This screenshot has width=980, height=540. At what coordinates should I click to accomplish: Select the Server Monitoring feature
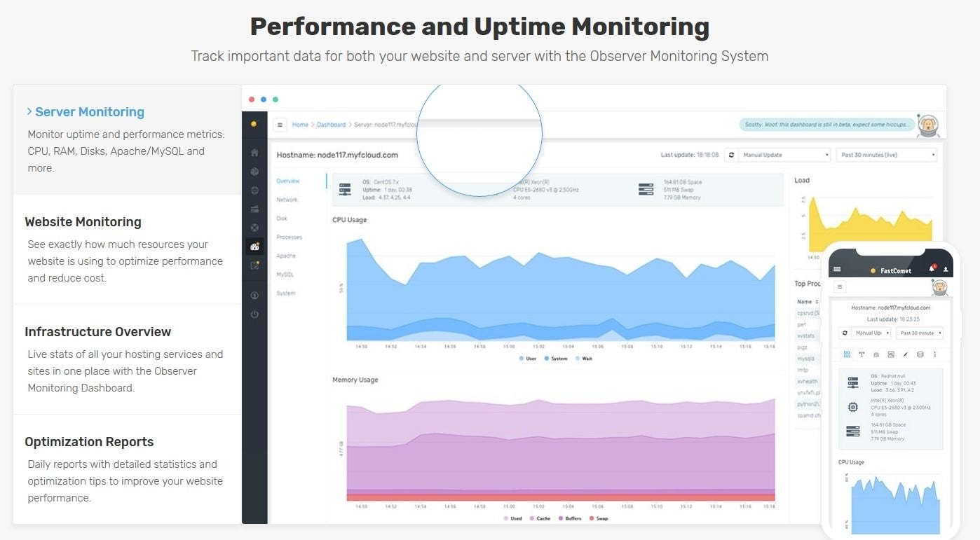click(128, 139)
